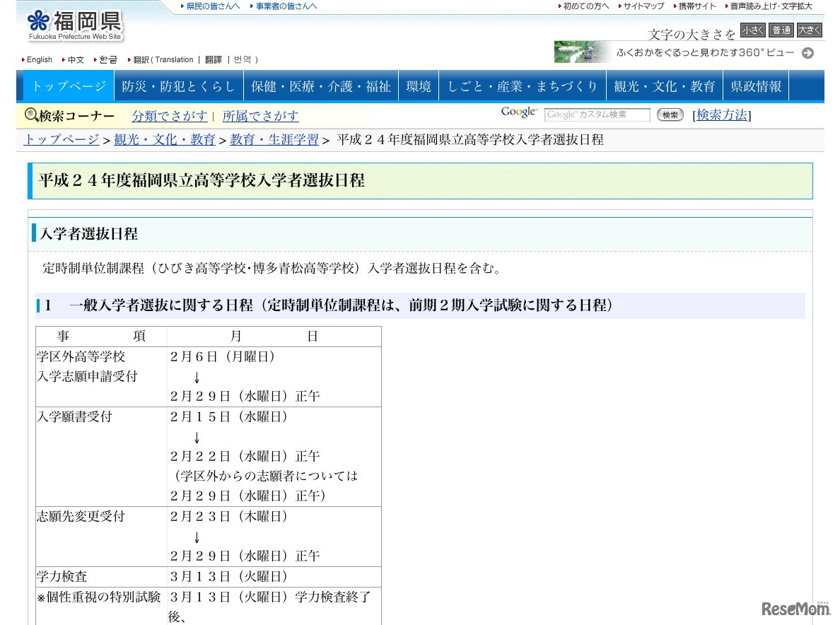Open the 検索方法 help link

pyautogui.click(x=721, y=115)
